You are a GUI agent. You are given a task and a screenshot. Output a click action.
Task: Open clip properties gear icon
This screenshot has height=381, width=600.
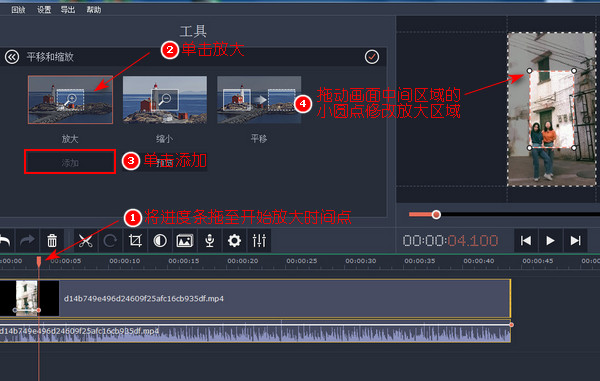tap(234, 241)
